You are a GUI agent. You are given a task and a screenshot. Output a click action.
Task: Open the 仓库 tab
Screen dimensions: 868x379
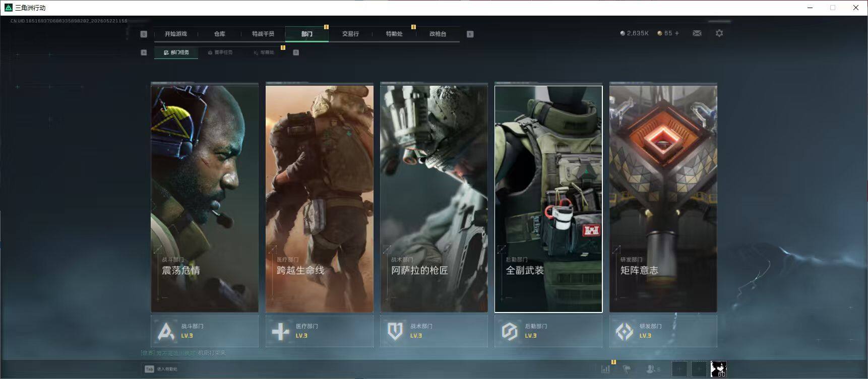[219, 34]
